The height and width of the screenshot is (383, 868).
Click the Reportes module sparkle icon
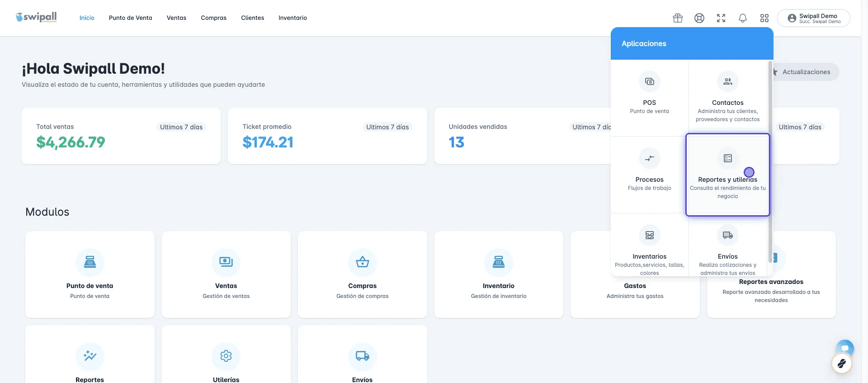coord(90,356)
